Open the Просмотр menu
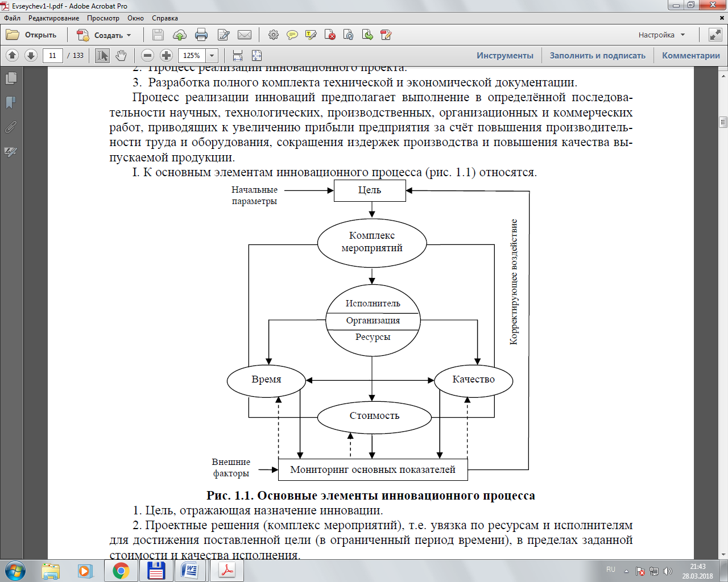The image size is (728, 582). (x=103, y=18)
